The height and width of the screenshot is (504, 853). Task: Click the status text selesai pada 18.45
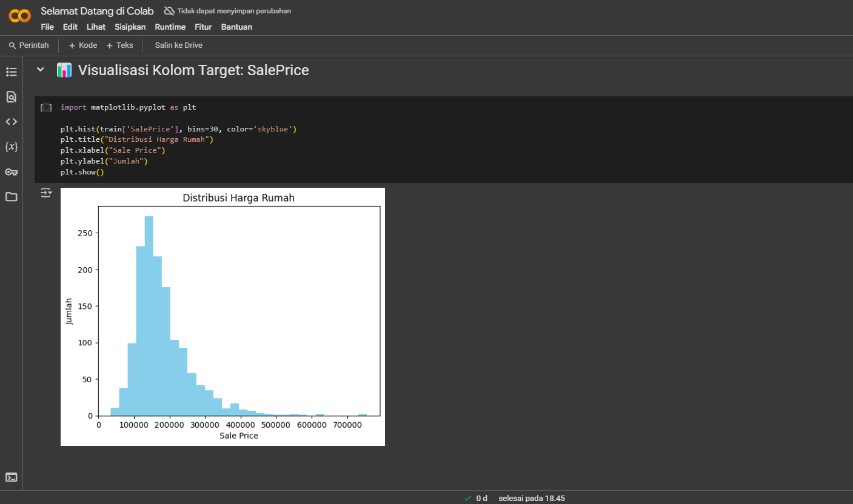tap(532, 498)
